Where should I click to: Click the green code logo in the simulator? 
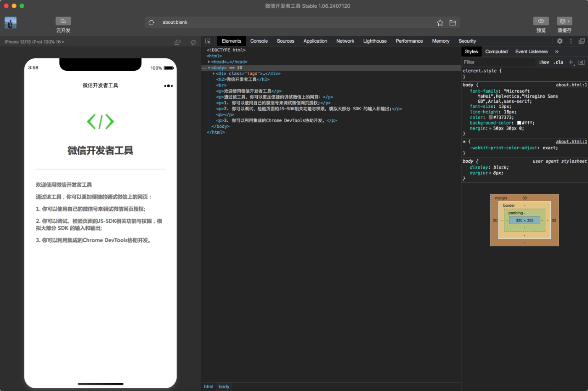[x=101, y=121]
